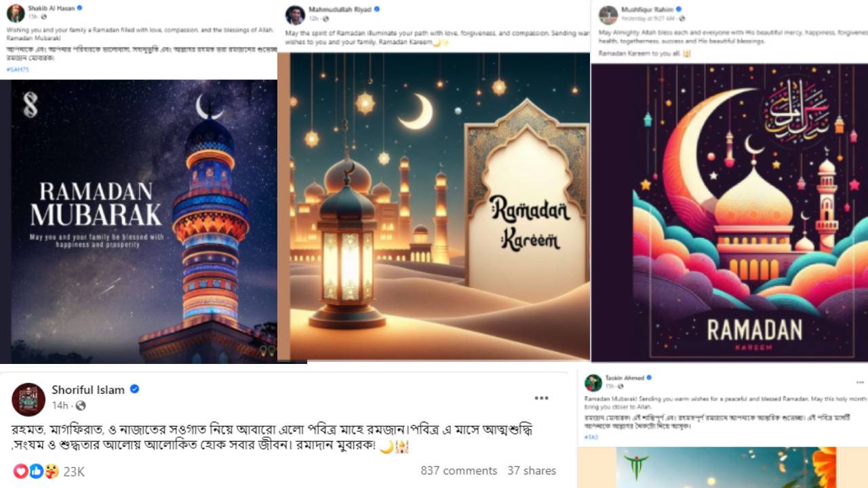Open Mahmudullah Riyad's profile name
The image size is (868, 488).
pyautogui.click(x=339, y=9)
